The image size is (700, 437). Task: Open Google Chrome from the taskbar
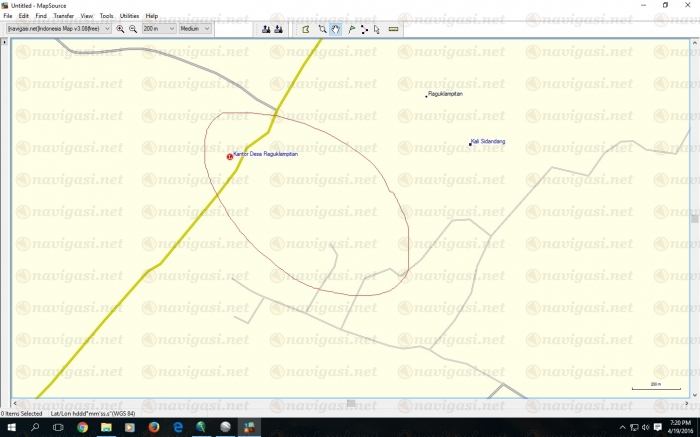(x=82, y=426)
